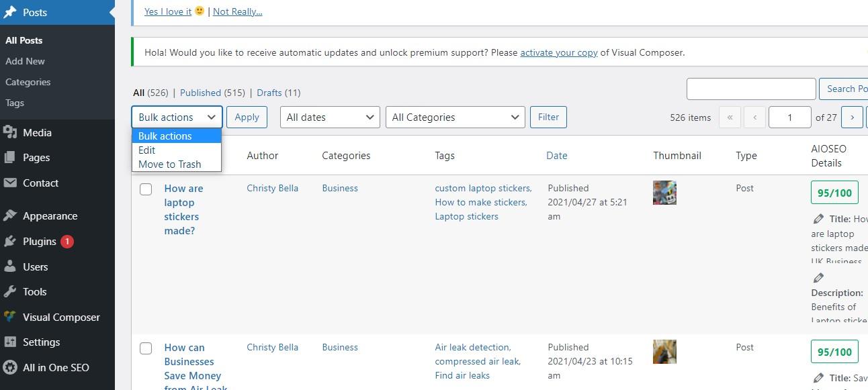
Task: Click the Plugins plug icon
Action: point(10,242)
